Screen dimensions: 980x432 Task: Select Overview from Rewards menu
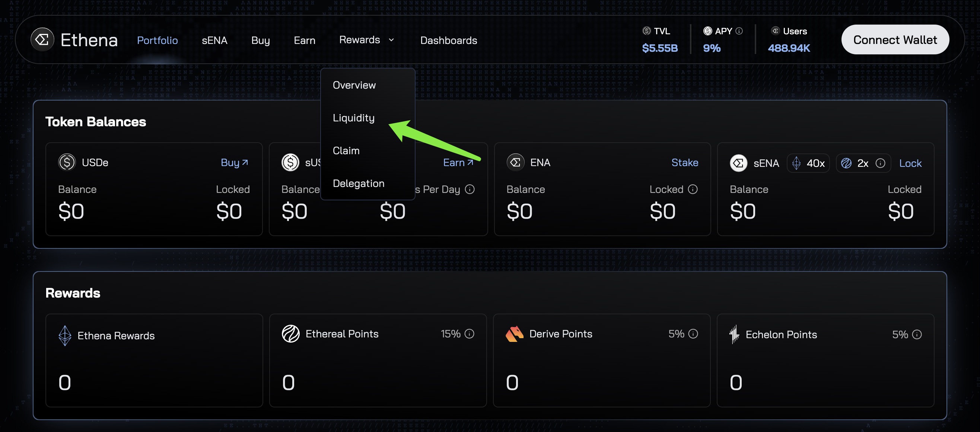point(354,85)
